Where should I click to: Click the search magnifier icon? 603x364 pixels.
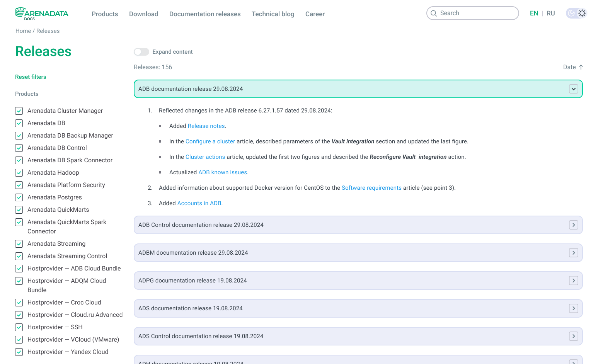click(434, 13)
